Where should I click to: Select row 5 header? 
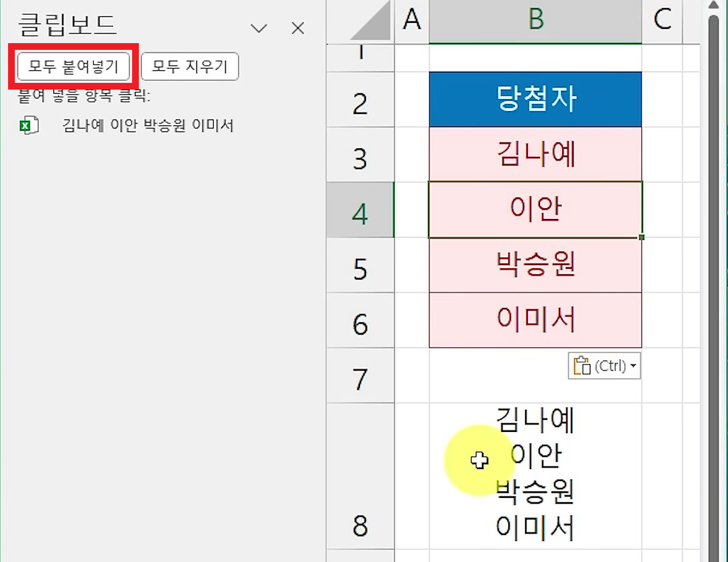[x=360, y=266]
